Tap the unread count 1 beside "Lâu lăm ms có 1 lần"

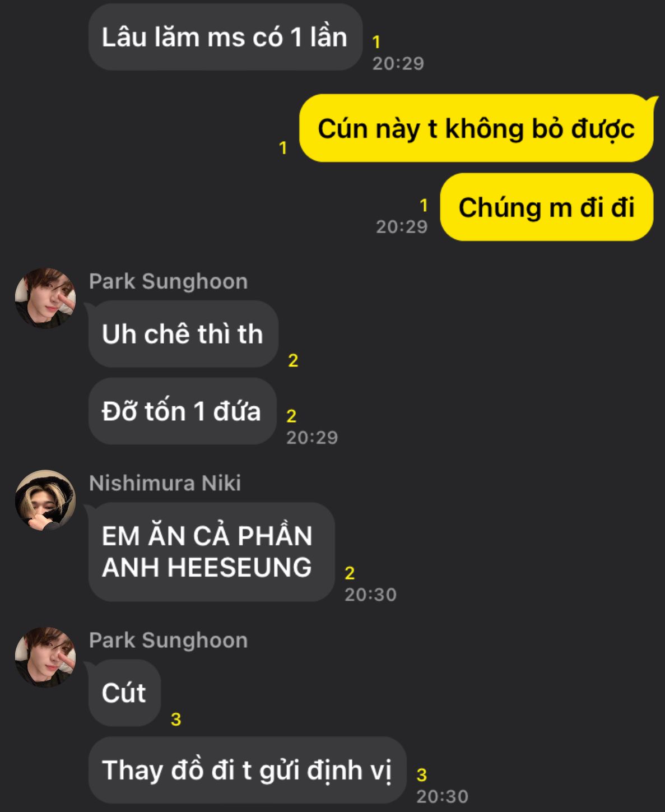click(x=376, y=41)
